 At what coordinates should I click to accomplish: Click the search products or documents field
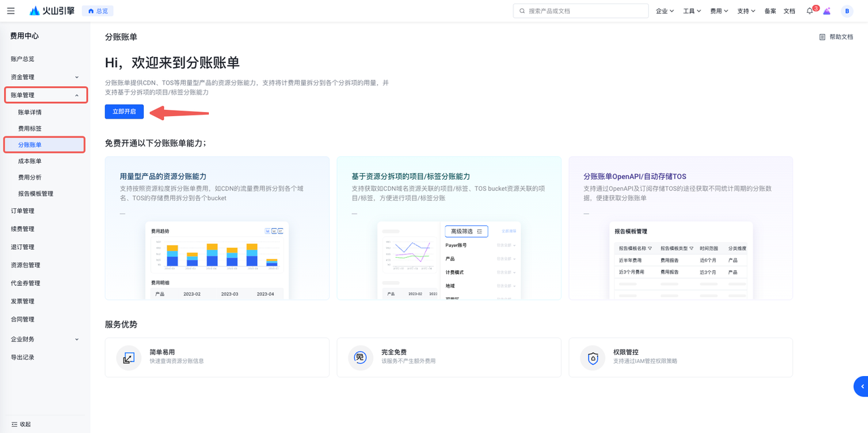(581, 11)
